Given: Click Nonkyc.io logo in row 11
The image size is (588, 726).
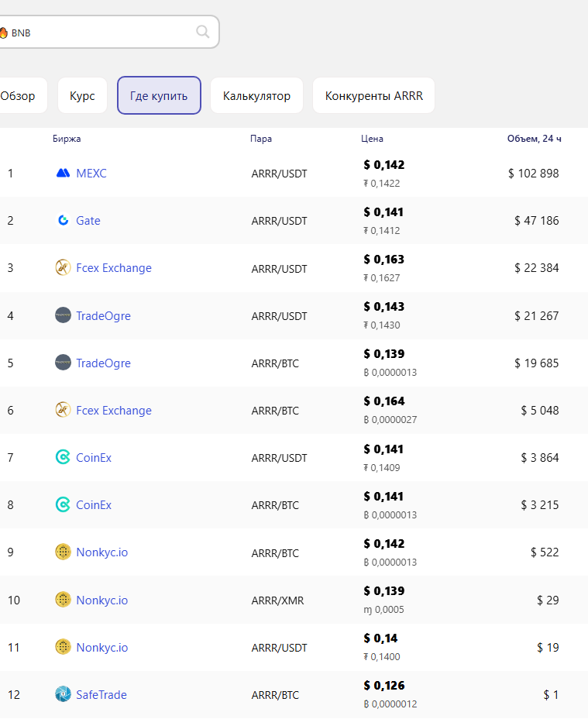Looking at the screenshot, I should pos(63,647).
